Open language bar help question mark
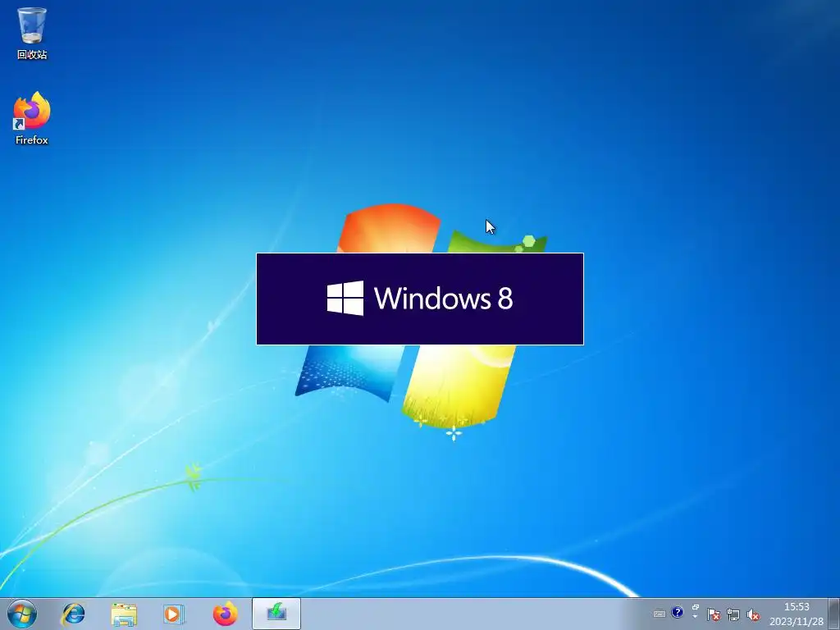 coord(677,612)
